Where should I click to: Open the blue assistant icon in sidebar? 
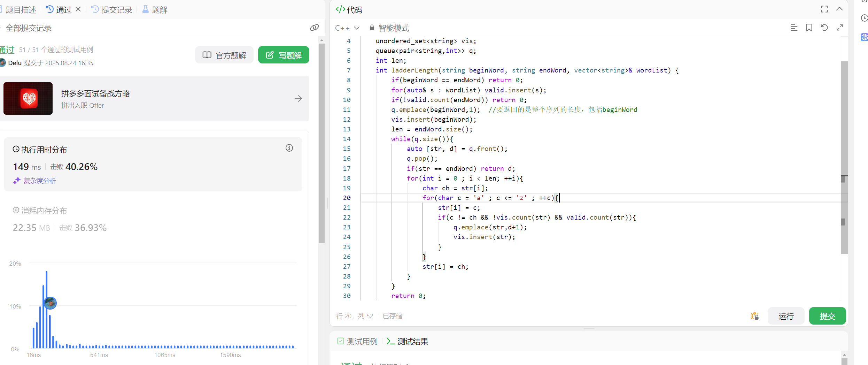864,37
